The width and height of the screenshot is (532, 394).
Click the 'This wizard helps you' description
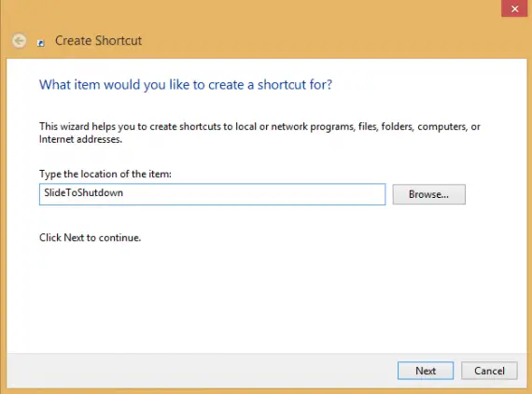pos(259,133)
